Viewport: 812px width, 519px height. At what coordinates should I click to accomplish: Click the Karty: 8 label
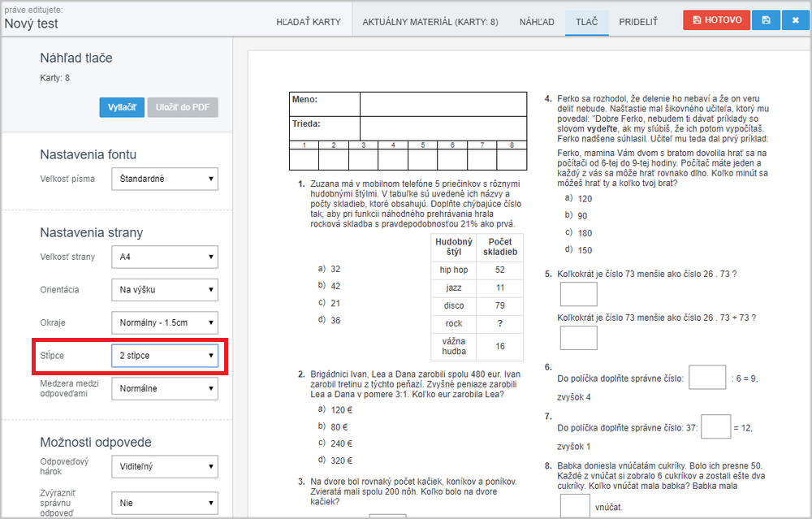point(55,78)
